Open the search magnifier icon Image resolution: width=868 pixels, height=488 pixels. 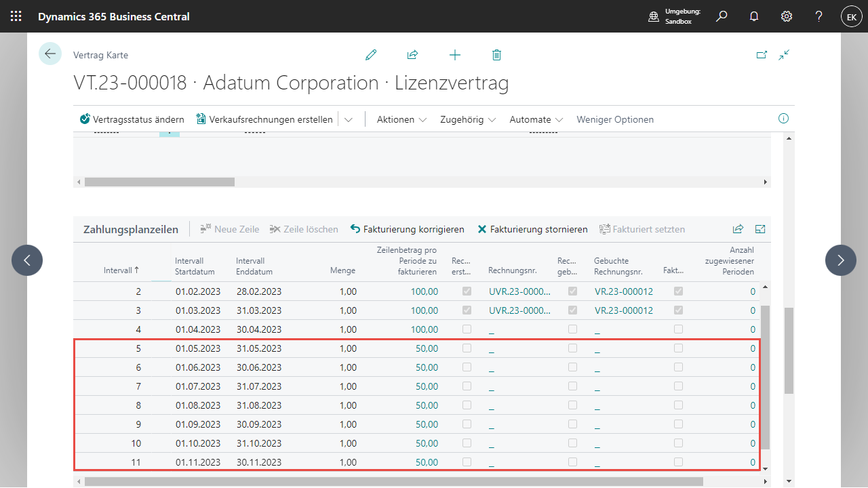pos(722,16)
